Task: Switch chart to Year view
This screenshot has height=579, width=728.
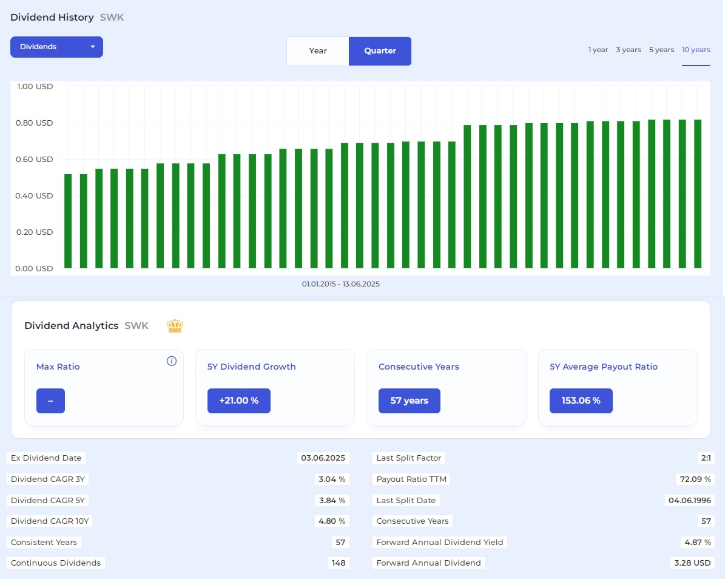Action: pos(318,51)
